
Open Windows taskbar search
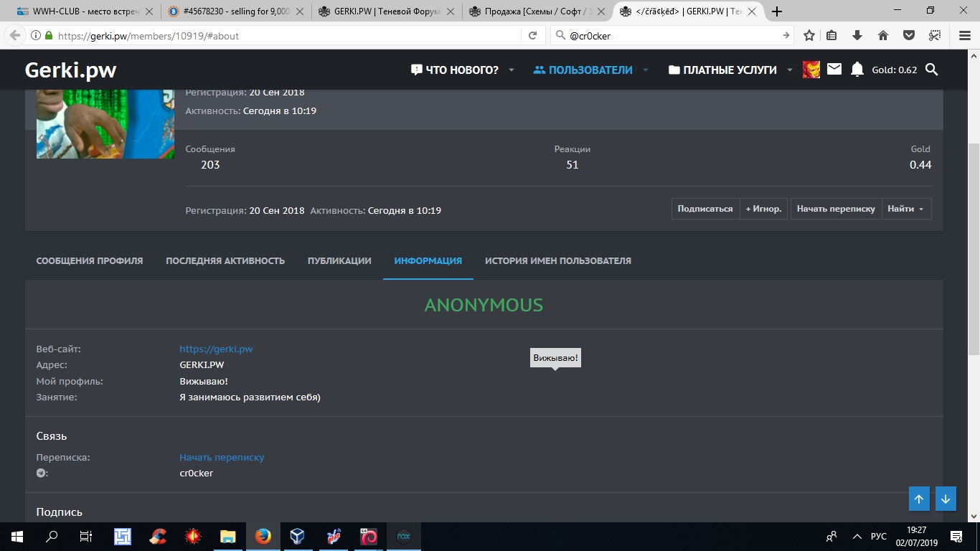pos(52,537)
